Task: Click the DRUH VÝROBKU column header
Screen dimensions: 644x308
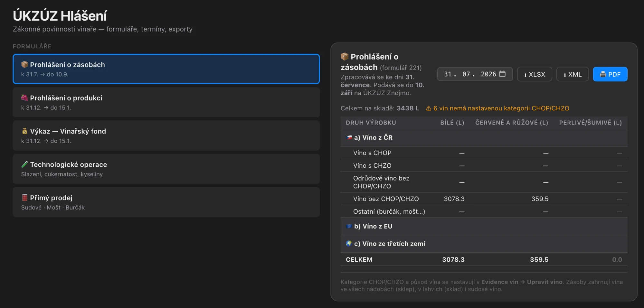Action: (x=371, y=123)
